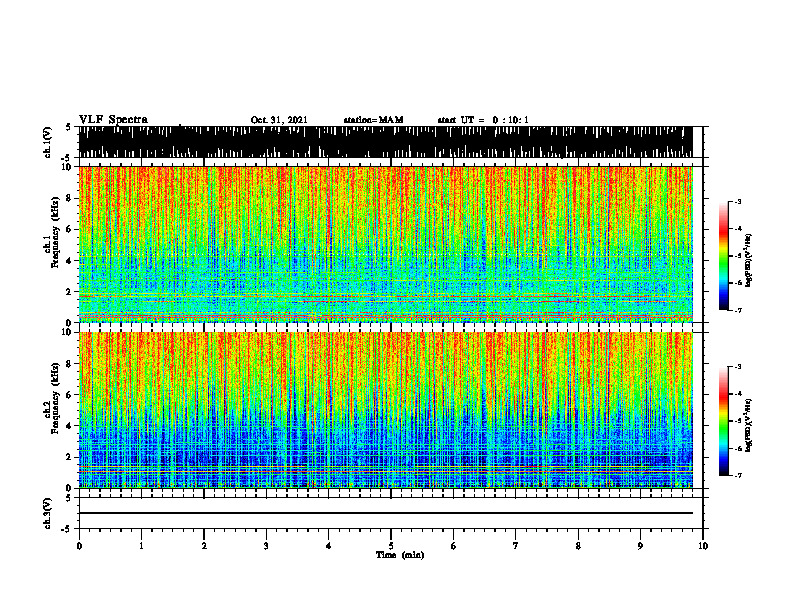Click the ch.2 color bar log(PSD) label
The height and width of the screenshot is (612, 792).
749,425
